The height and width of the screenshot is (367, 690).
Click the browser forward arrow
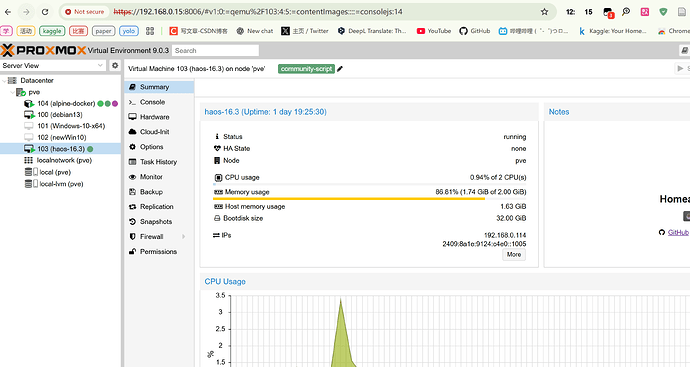(26, 12)
